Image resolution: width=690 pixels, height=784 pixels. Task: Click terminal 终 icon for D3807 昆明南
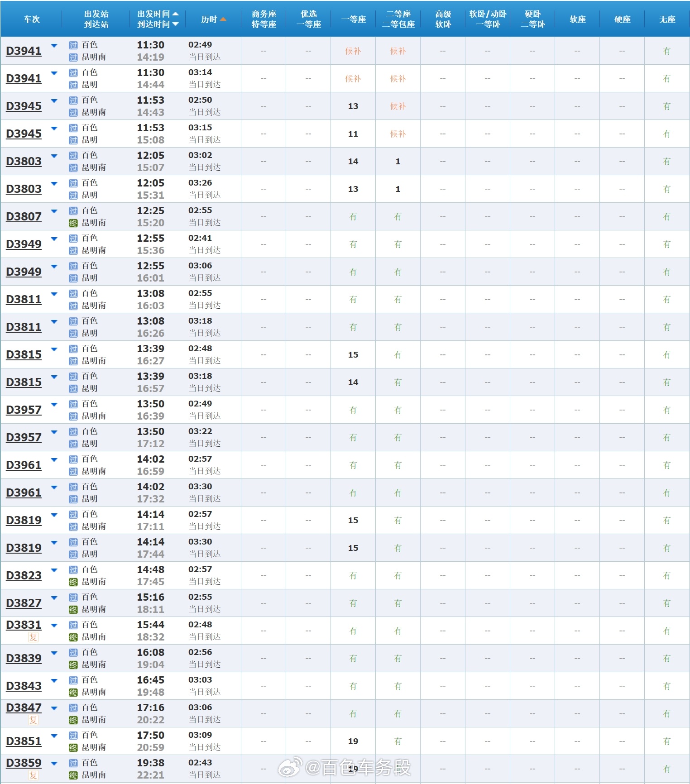click(x=73, y=223)
